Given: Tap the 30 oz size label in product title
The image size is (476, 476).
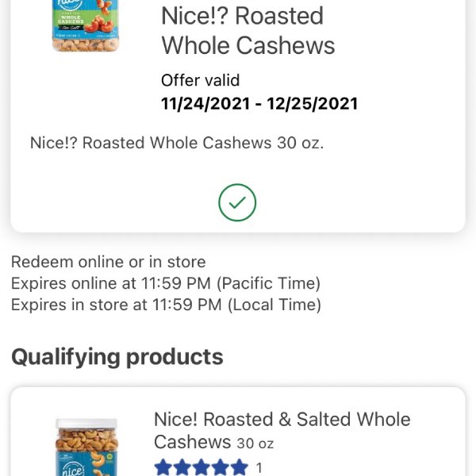Looking at the screenshot, I should tap(255, 443).
